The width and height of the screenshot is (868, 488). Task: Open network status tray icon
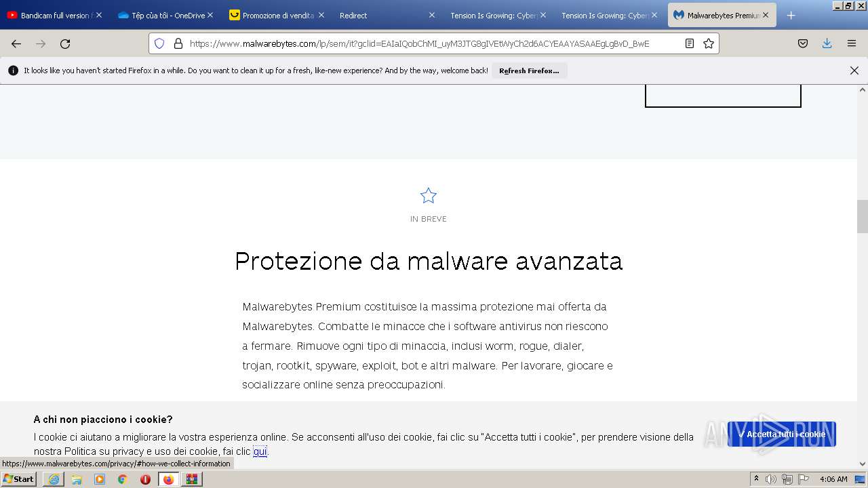click(x=787, y=479)
